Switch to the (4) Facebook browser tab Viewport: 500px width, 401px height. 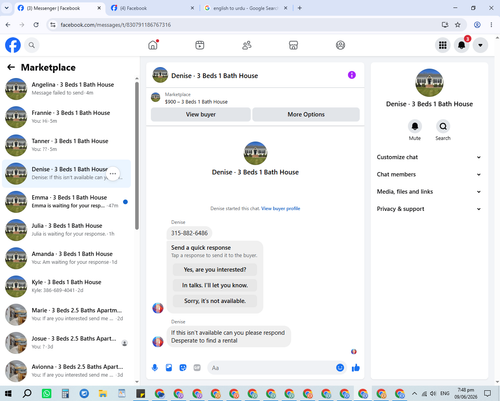[152, 8]
